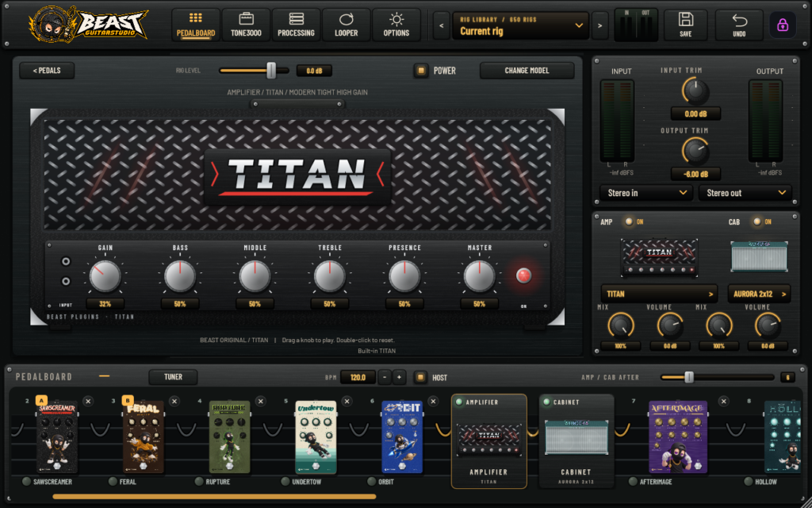Open the Stereo in dropdown
This screenshot has height=508, width=812.
(645, 193)
